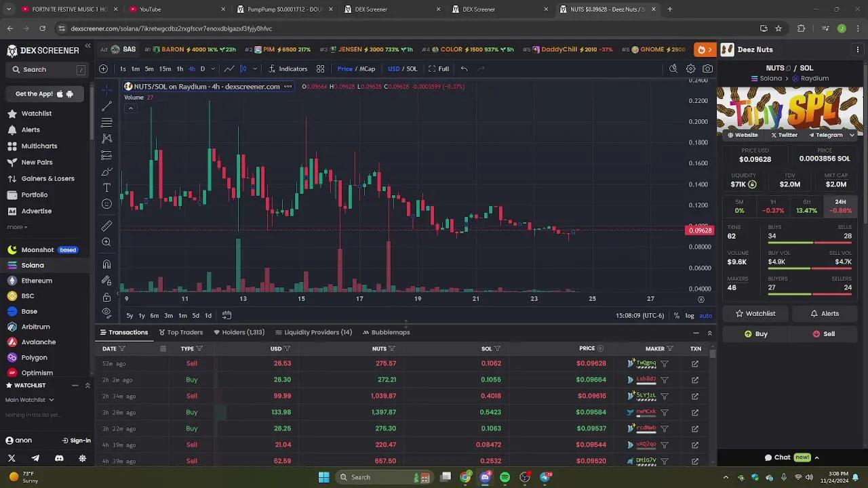Viewport: 868px width, 488px height.
Task: Switch chart currency between USD and SOL
Action: tap(402, 68)
